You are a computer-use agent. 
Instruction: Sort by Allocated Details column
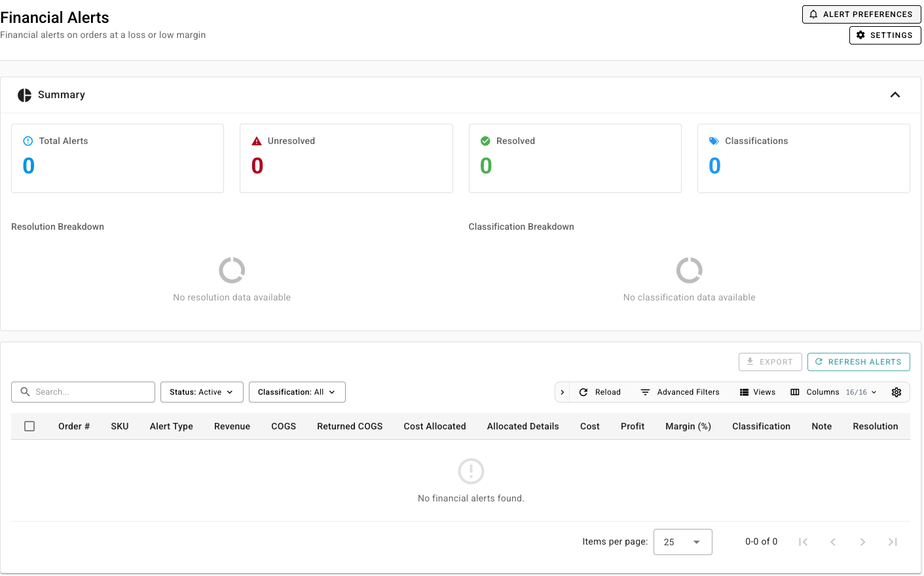(523, 426)
